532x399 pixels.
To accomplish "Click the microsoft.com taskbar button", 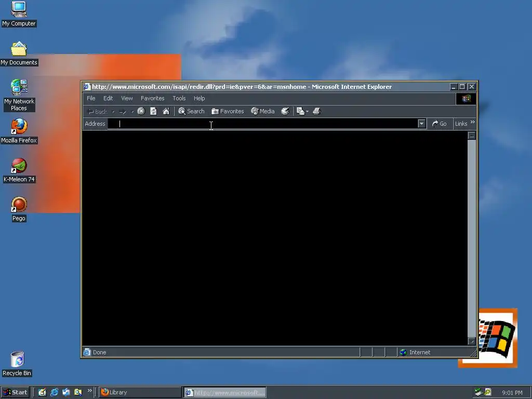I will [x=225, y=392].
